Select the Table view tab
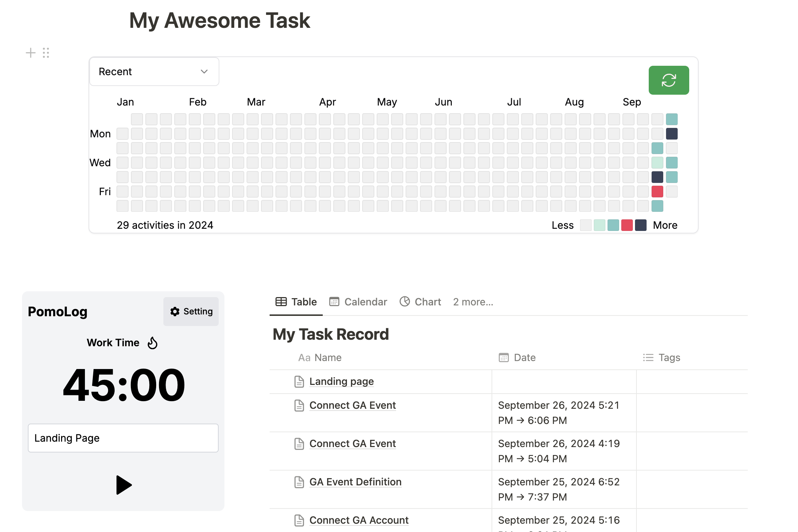This screenshot has width=798, height=532. (x=296, y=302)
